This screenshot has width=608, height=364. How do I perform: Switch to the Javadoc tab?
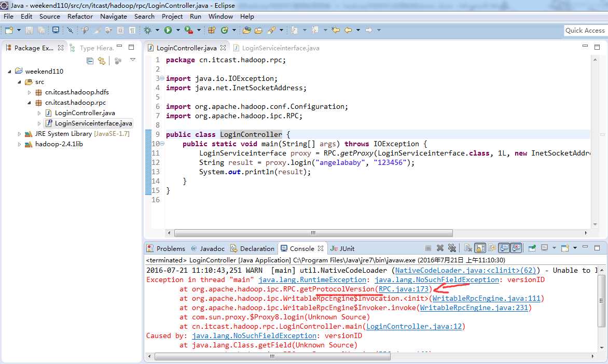(x=208, y=248)
